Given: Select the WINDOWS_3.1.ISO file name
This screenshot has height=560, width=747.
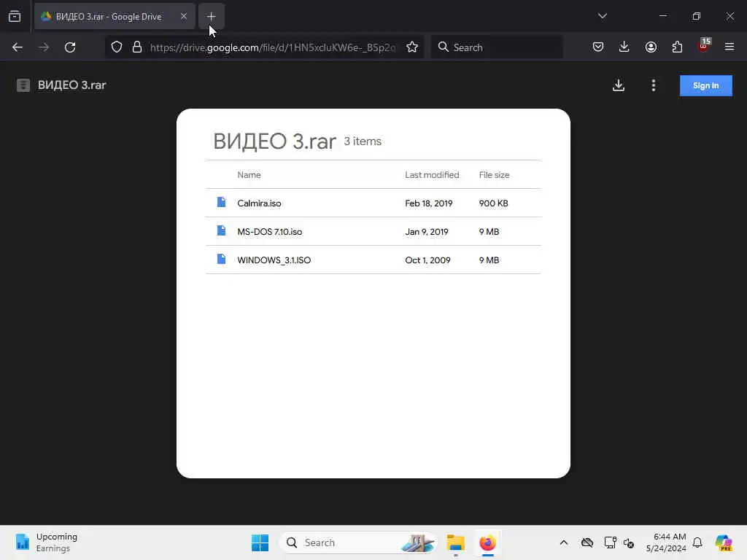Looking at the screenshot, I should point(274,260).
